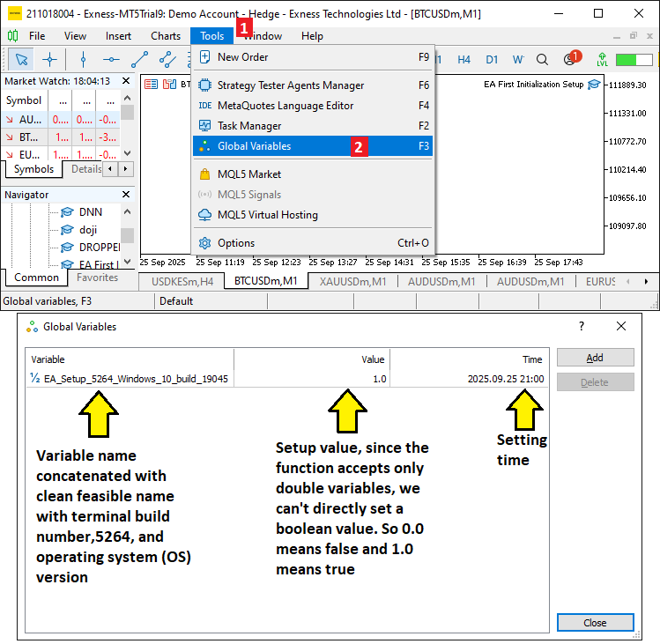
Task: Switch to Details tab in Market Watch
Action: (86, 169)
